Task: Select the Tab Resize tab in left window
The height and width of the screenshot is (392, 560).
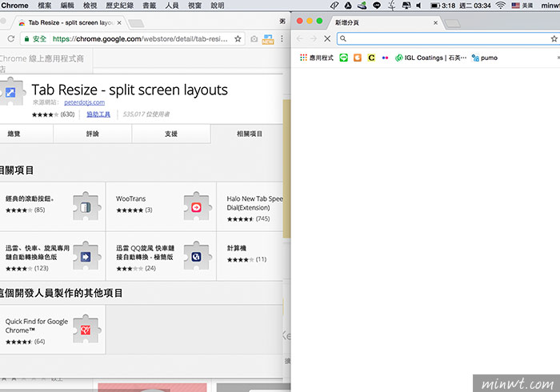Action: point(70,22)
